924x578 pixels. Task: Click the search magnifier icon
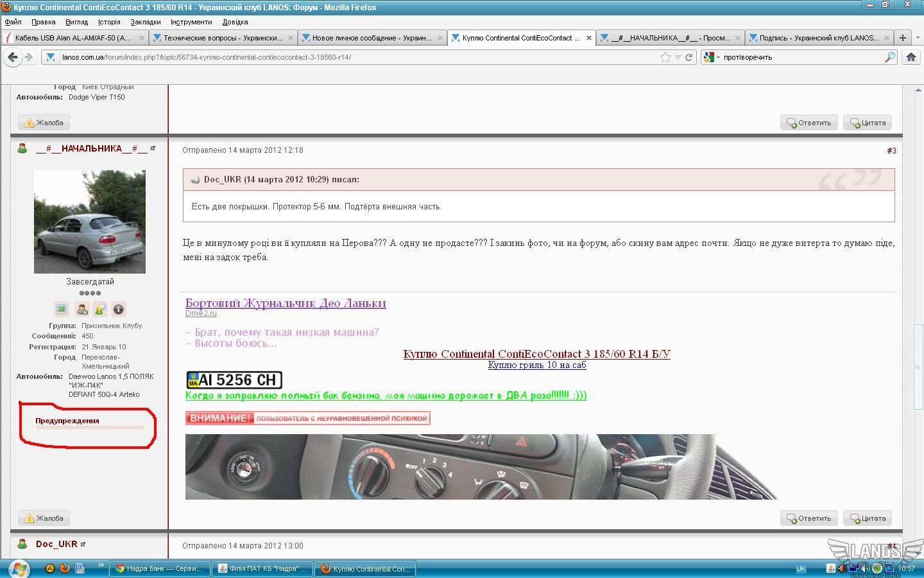click(x=889, y=57)
